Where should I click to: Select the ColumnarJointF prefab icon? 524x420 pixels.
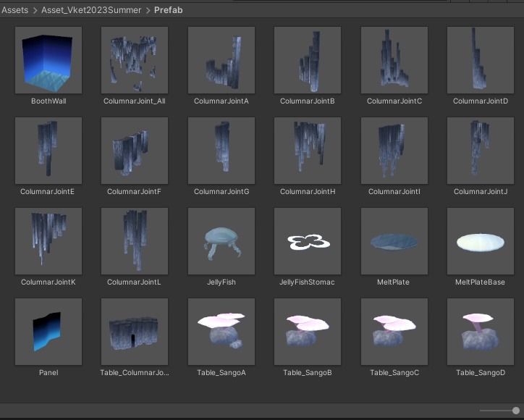pyautogui.click(x=135, y=151)
